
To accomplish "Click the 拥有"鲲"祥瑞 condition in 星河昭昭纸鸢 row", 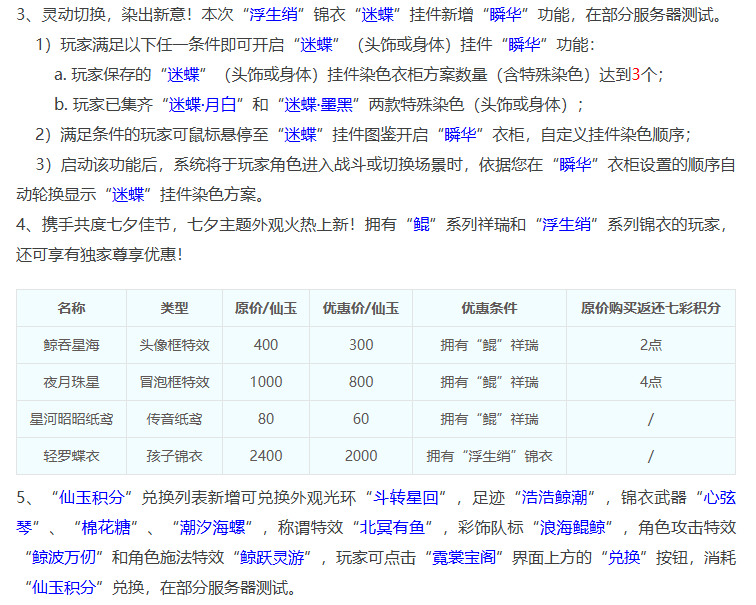I will [489, 419].
